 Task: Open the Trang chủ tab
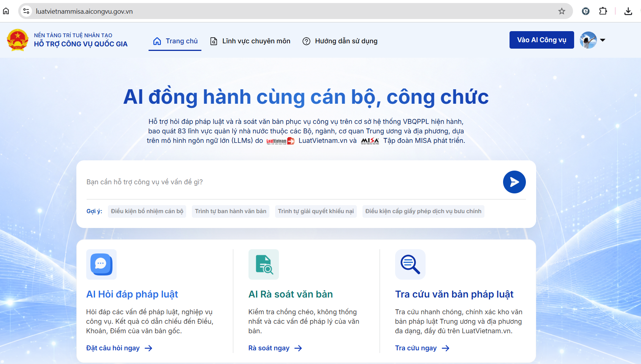tap(175, 41)
